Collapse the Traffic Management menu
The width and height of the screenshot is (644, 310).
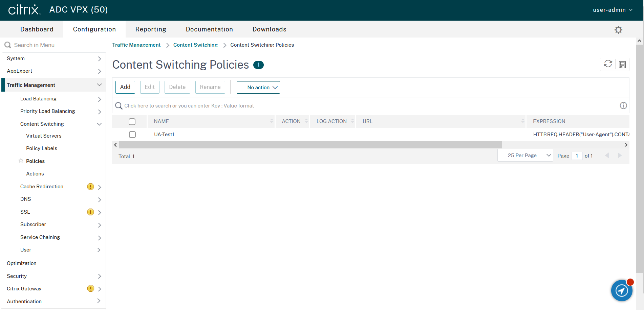[x=53, y=85]
